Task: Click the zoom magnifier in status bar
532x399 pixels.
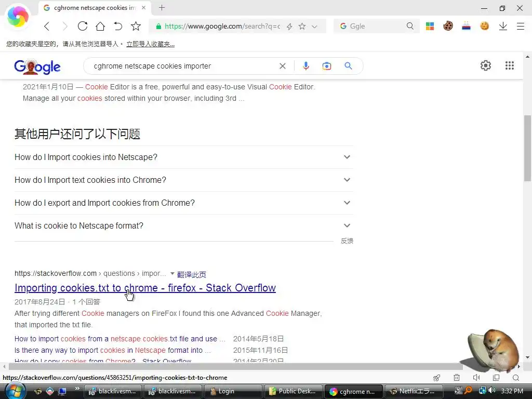Action: [516, 378]
